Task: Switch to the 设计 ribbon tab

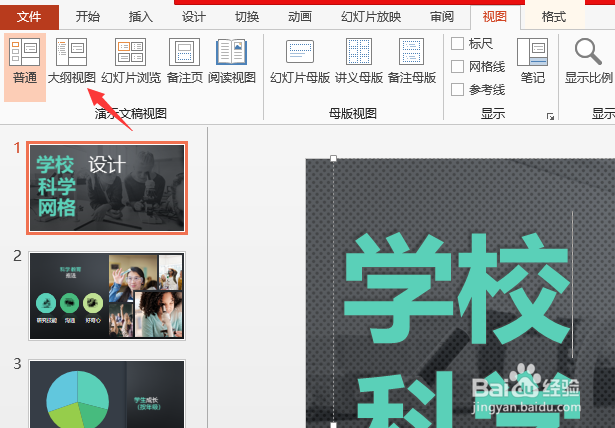Action: pyautogui.click(x=193, y=17)
